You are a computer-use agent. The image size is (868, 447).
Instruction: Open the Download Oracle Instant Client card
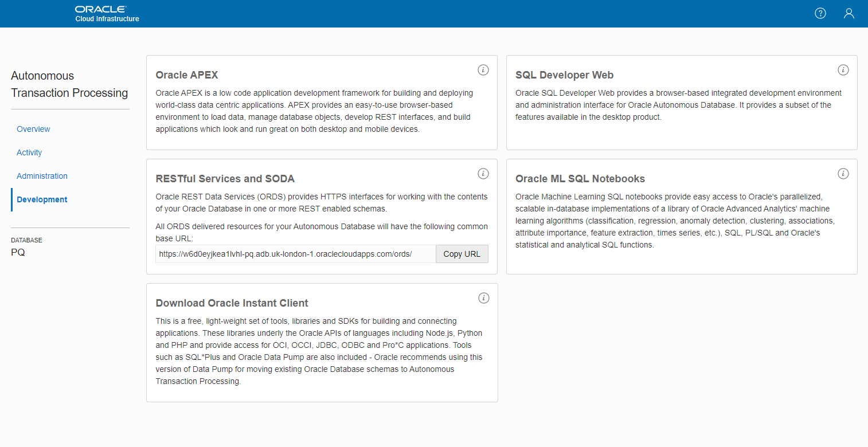232,303
